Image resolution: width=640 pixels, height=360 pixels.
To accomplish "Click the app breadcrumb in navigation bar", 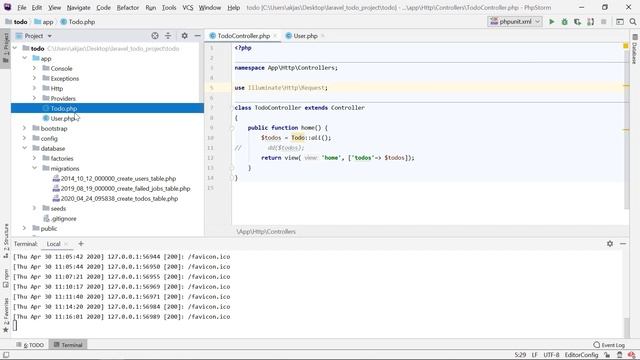I will (44, 22).
